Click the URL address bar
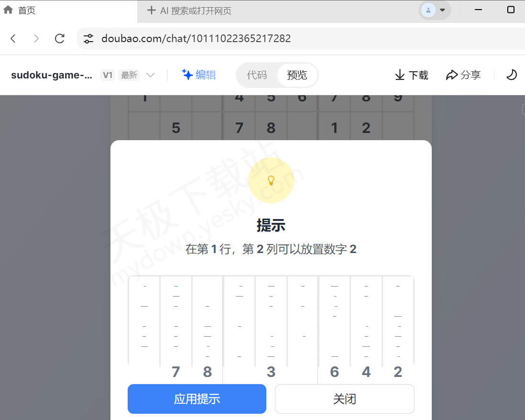Screen dimensions: 525x420 point(215,38)
